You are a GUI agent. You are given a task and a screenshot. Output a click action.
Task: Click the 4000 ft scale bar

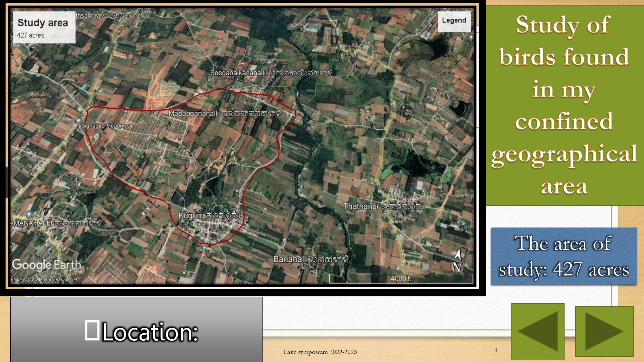tap(401, 279)
